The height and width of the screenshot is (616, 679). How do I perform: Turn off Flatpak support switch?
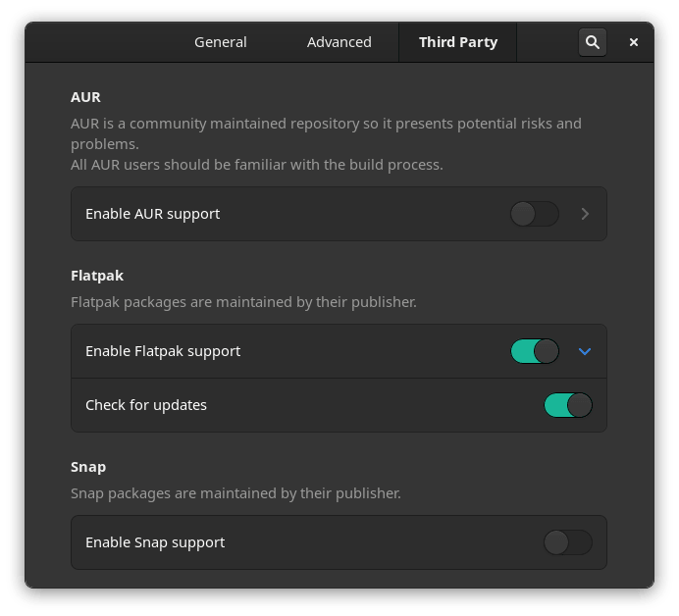point(535,351)
